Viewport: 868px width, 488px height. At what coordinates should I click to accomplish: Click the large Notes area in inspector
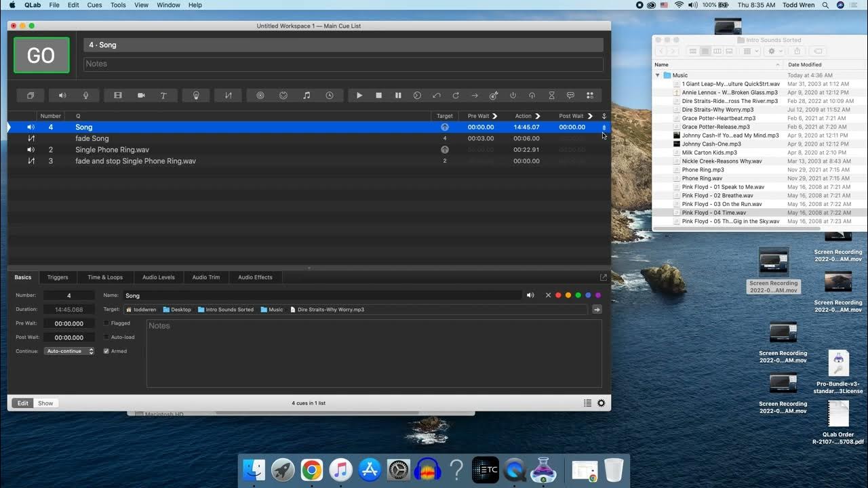point(374,353)
